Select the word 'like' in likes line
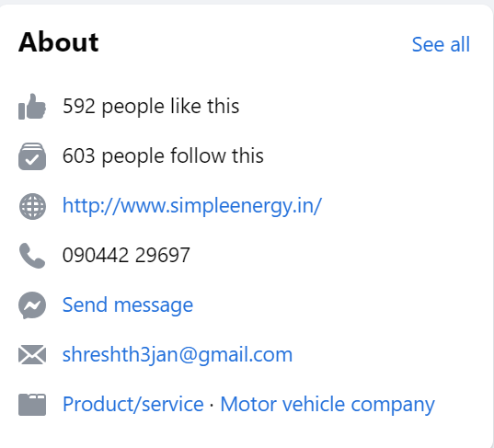The width and height of the screenshot is (494, 448). [185, 106]
